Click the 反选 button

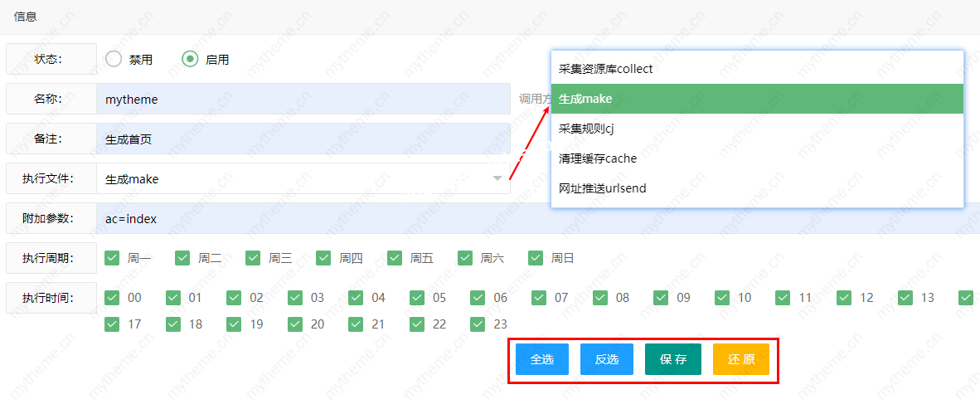point(606,359)
